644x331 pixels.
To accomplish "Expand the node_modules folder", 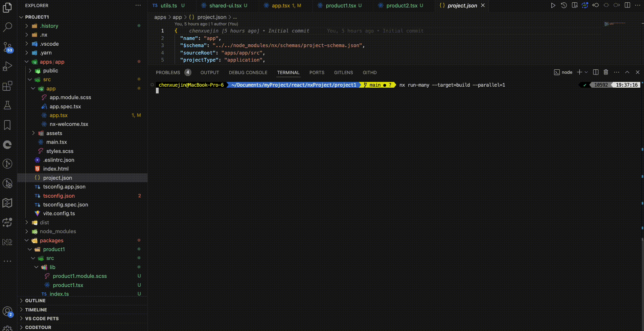I will 83,231.
